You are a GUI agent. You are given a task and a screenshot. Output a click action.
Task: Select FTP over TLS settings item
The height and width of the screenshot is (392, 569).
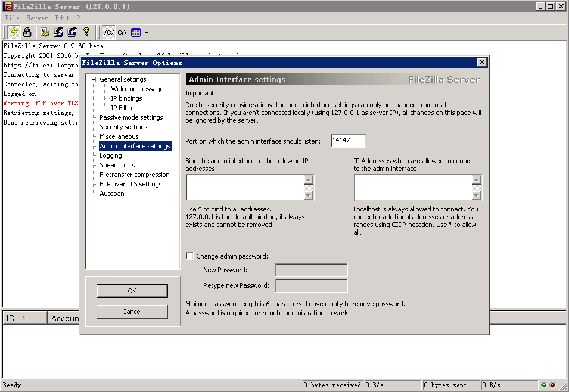130,184
